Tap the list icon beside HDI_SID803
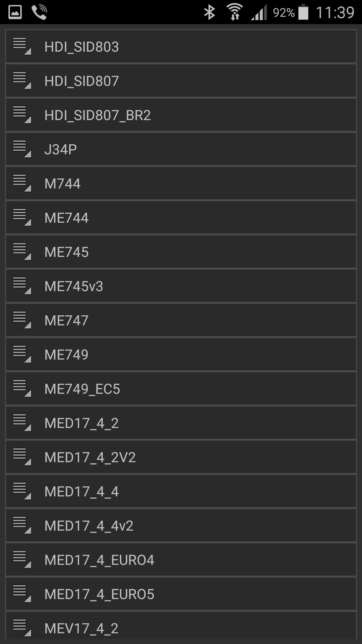The image size is (362, 644). [22, 46]
